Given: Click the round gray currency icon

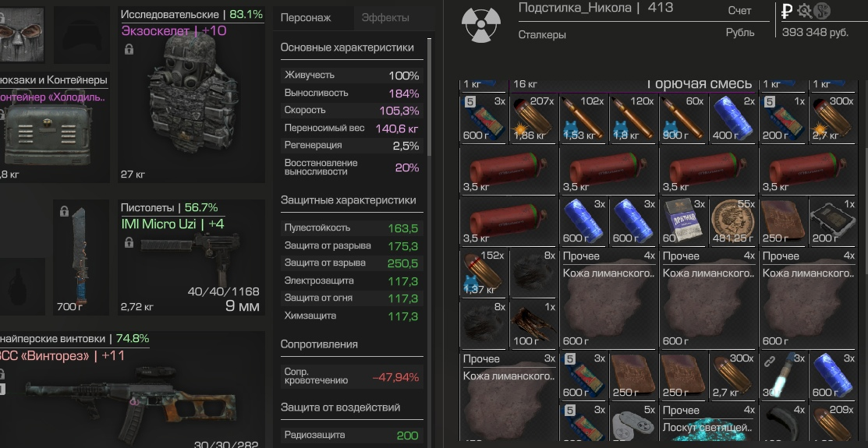Looking at the screenshot, I should click(822, 10).
